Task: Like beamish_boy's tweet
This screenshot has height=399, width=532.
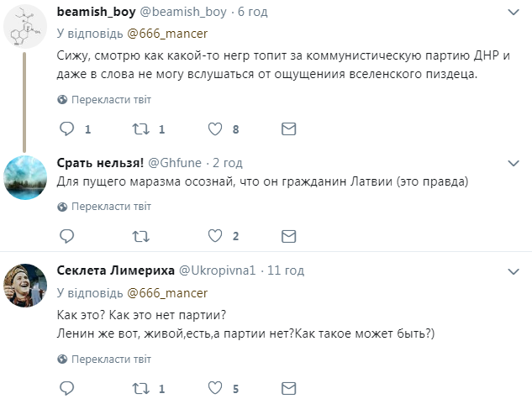Action: [214, 129]
